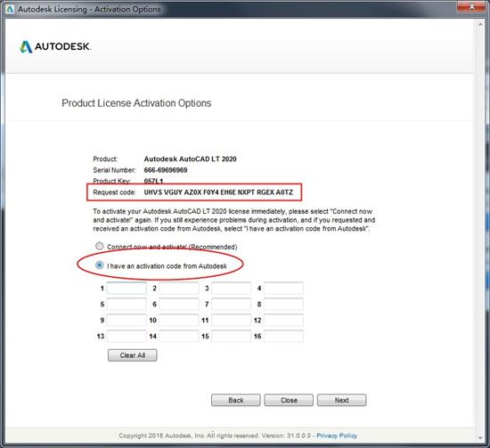Image resolution: width=490 pixels, height=448 pixels.
Task: Click serial number 666-69696969
Action: tap(166, 170)
